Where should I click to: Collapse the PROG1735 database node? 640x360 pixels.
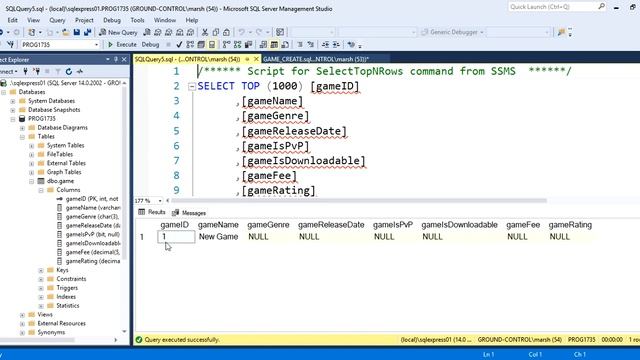click(x=13, y=119)
